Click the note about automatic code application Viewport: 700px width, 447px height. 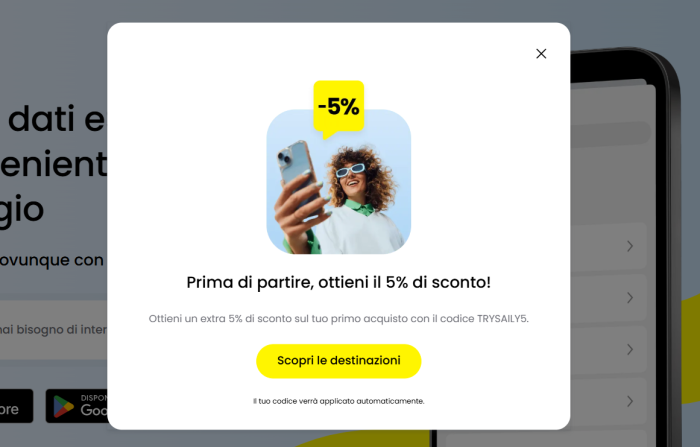pos(338,401)
